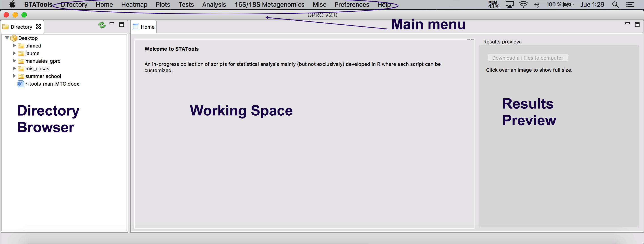
Task: Click the jaume folder icon
Action: coord(21,53)
